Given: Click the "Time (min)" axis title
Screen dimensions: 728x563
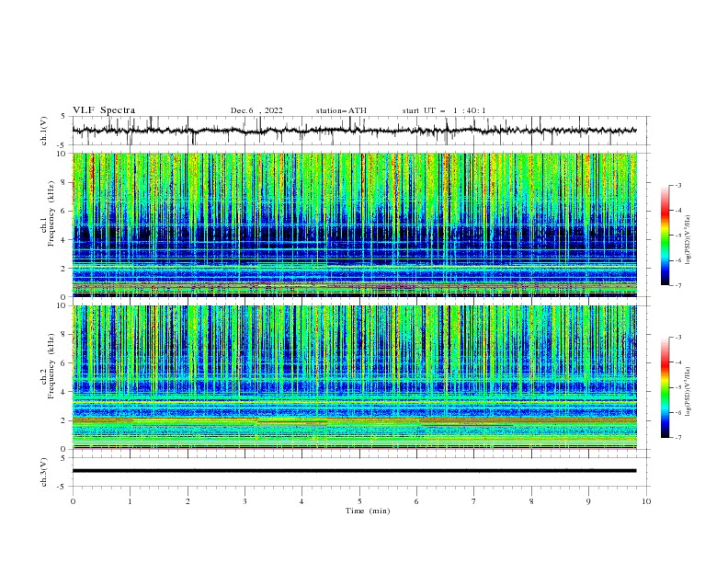Looking at the screenshot, I should pyautogui.click(x=368, y=511).
